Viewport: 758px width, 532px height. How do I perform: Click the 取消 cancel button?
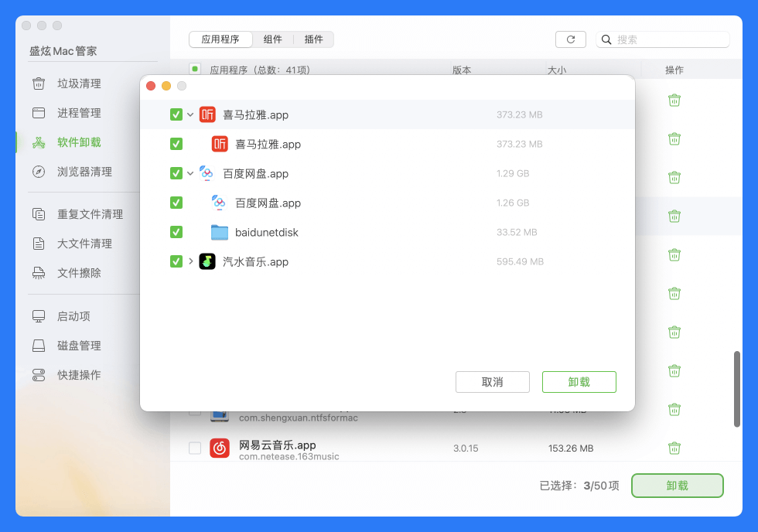tap(493, 382)
